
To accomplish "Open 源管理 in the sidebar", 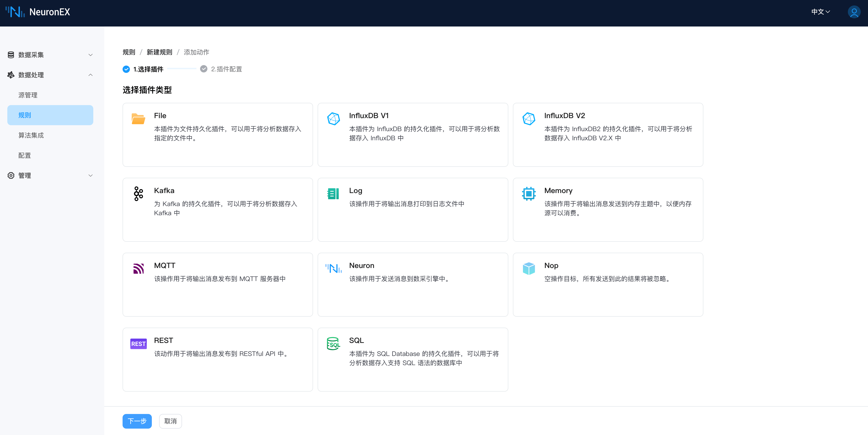I will (28, 95).
